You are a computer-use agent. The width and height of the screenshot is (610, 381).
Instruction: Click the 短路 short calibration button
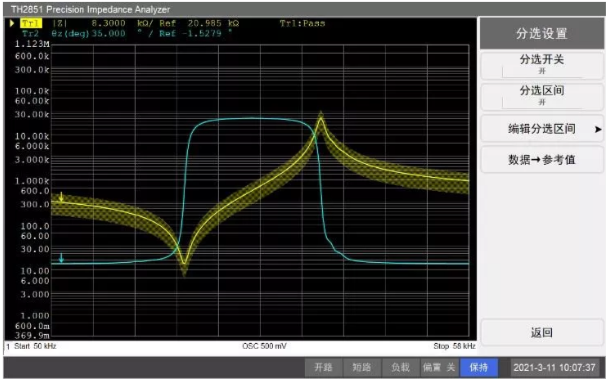(362, 367)
